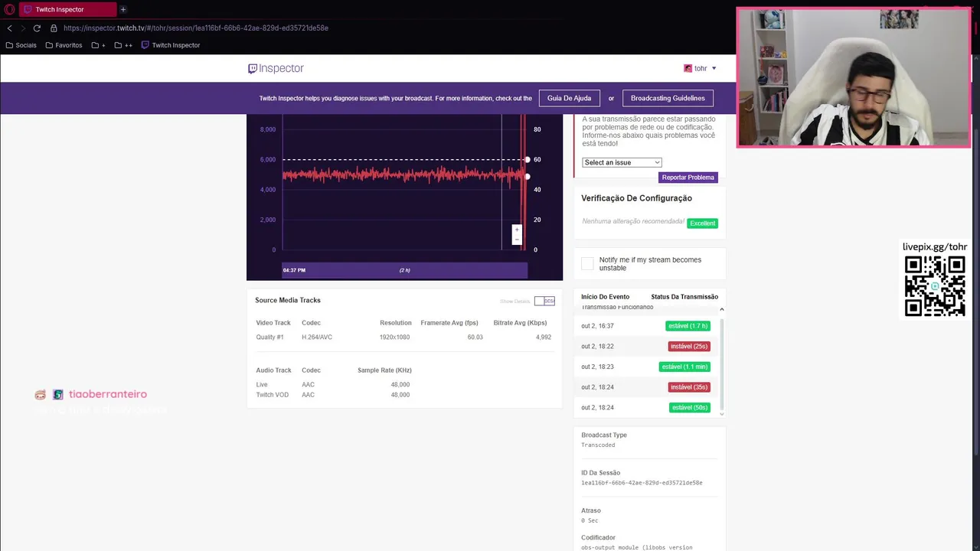
Task: Click the tohr user avatar icon
Action: pyautogui.click(x=688, y=68)
